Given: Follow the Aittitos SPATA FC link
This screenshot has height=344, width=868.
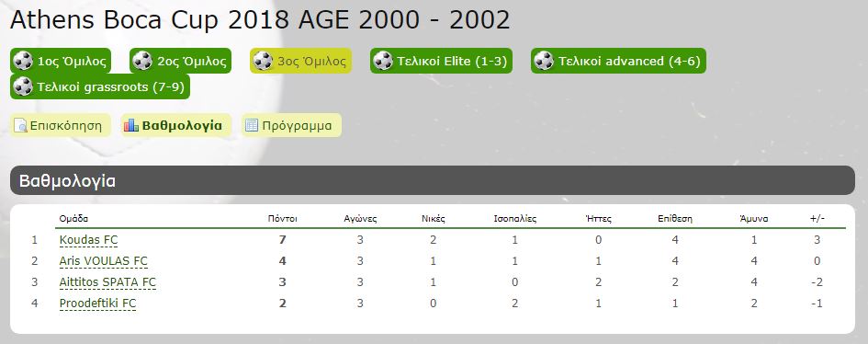Looking at the screenshot, I should coord(108,282).
